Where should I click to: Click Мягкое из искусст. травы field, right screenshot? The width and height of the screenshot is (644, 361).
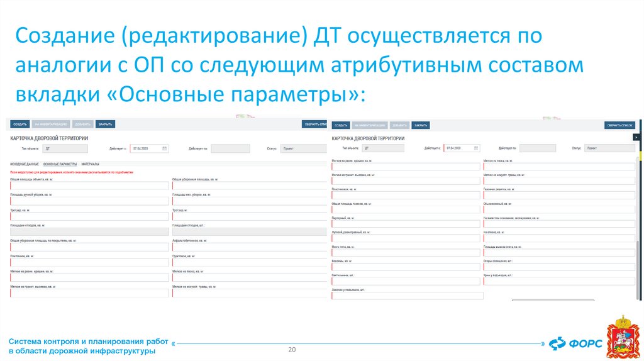click(559, 181)
